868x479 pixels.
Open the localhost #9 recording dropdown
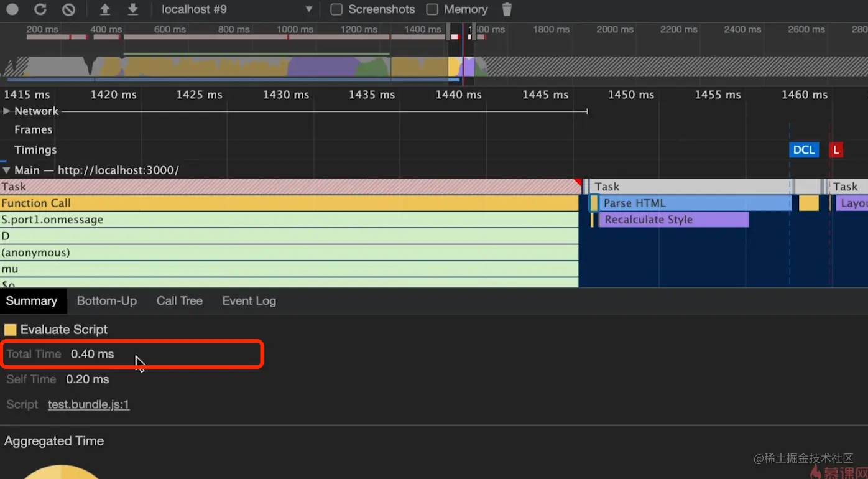[x=236, y=9]
